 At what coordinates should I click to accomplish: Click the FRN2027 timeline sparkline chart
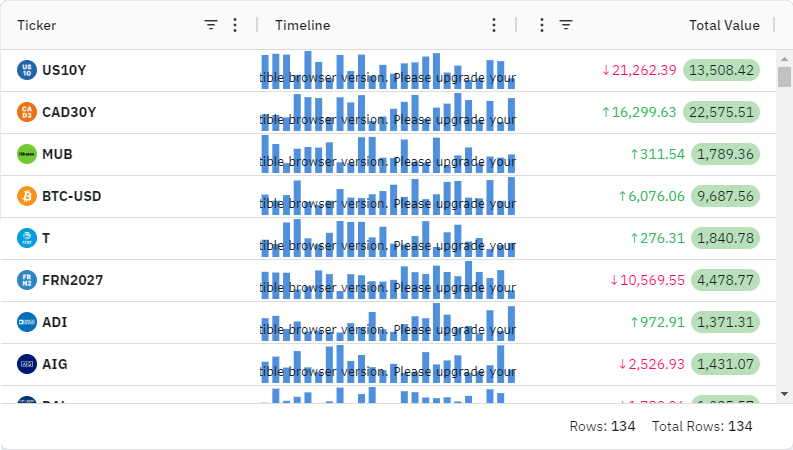[x=388, y=280]
